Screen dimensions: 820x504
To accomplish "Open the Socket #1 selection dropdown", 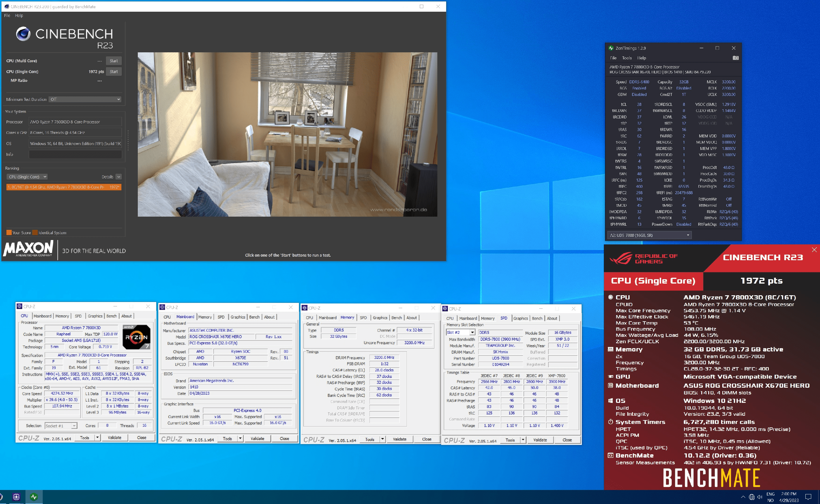I will 61,426.
